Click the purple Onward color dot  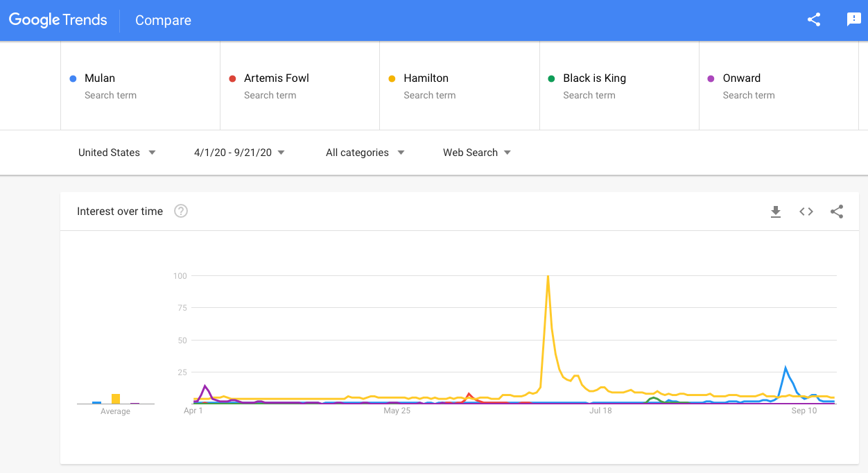click(711, 78)
